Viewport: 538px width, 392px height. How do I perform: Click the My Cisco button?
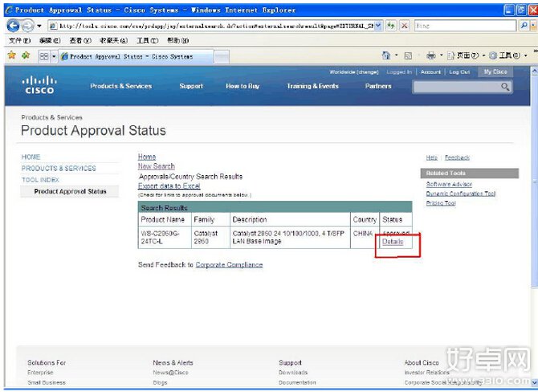click(x=495, y=71)
